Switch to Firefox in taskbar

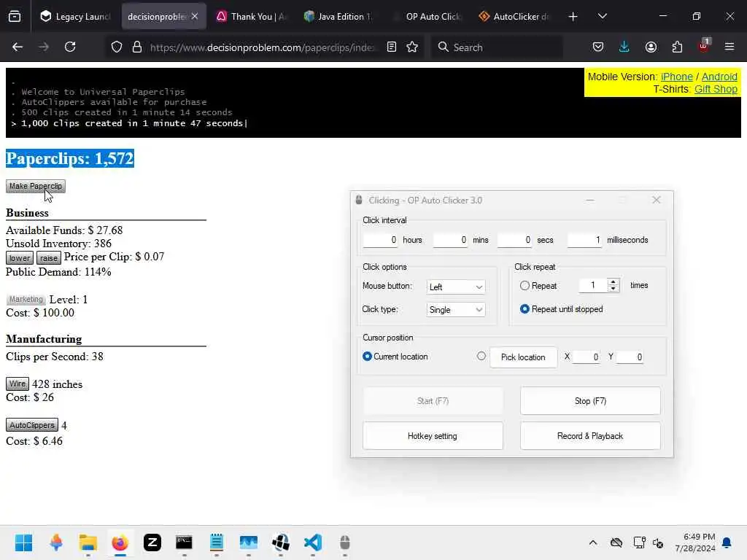120,542
